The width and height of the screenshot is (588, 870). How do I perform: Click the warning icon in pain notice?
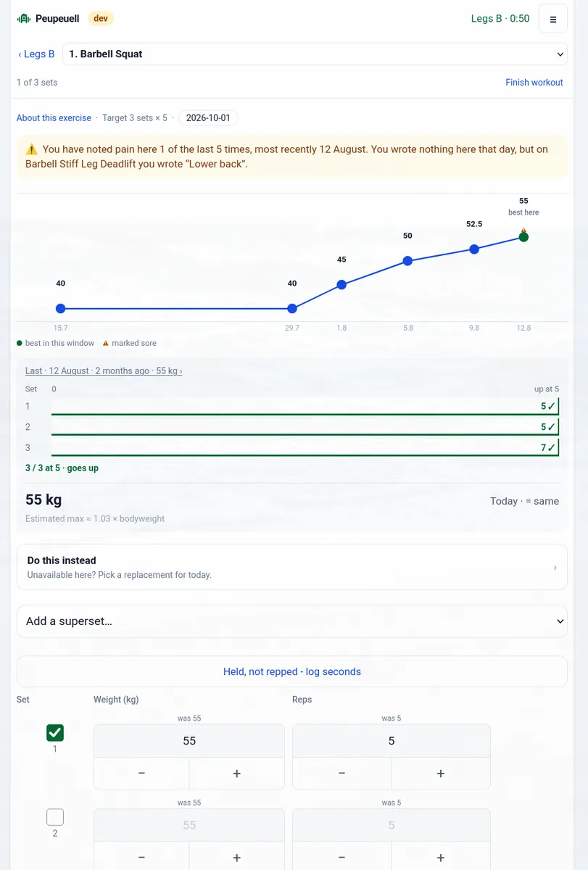pyautogui.click(x=31, y=149)
